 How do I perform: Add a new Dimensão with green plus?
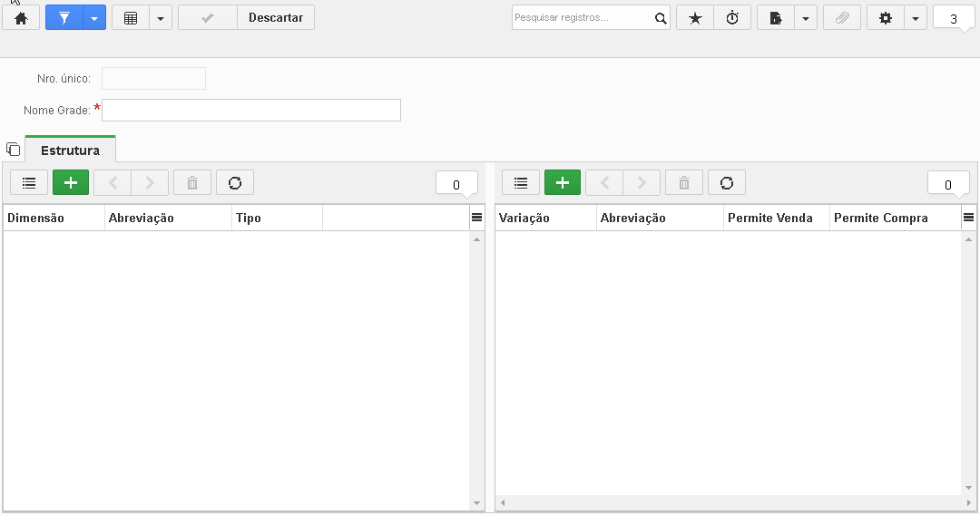point(71,183)
